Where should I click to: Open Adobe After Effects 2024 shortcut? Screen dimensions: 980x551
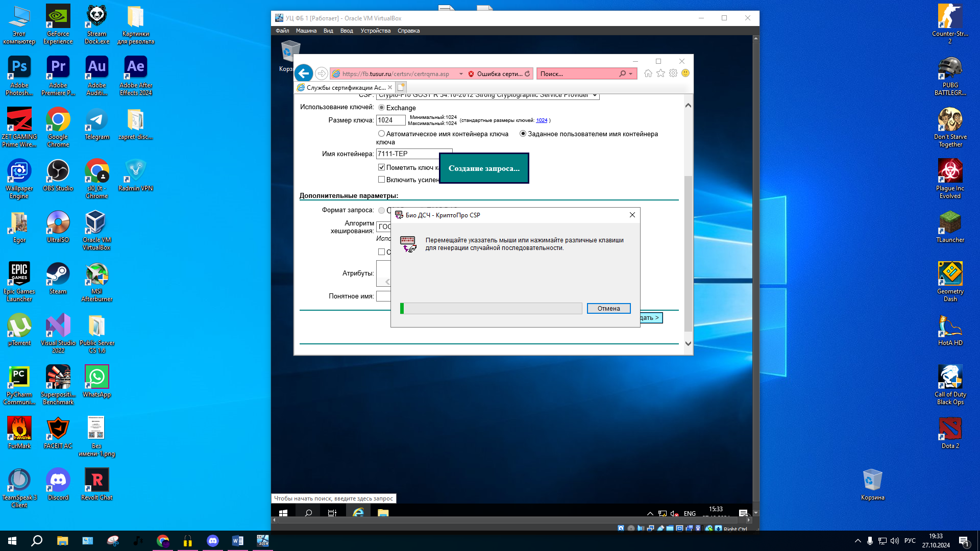point(136,76)
